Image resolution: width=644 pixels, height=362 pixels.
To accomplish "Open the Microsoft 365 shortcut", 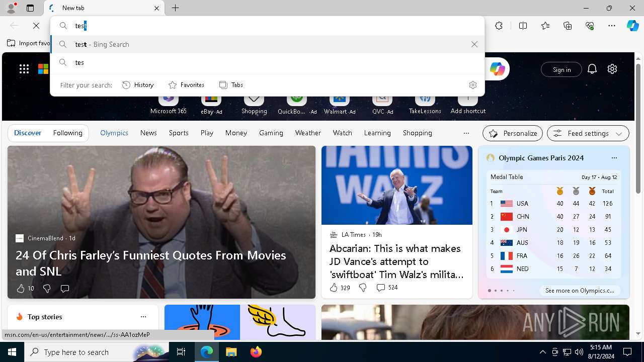I will click(168, 105).
